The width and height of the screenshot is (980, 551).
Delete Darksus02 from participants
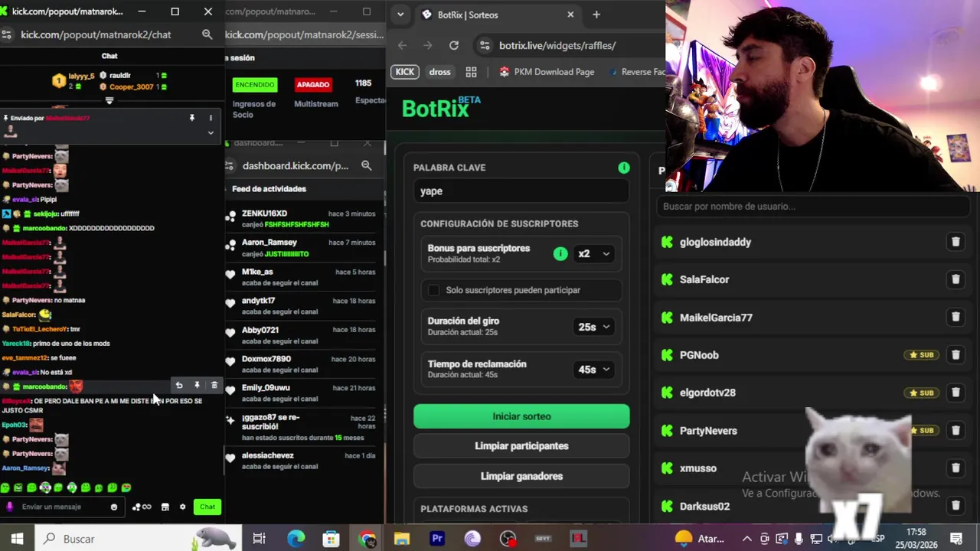click(955, 506)
